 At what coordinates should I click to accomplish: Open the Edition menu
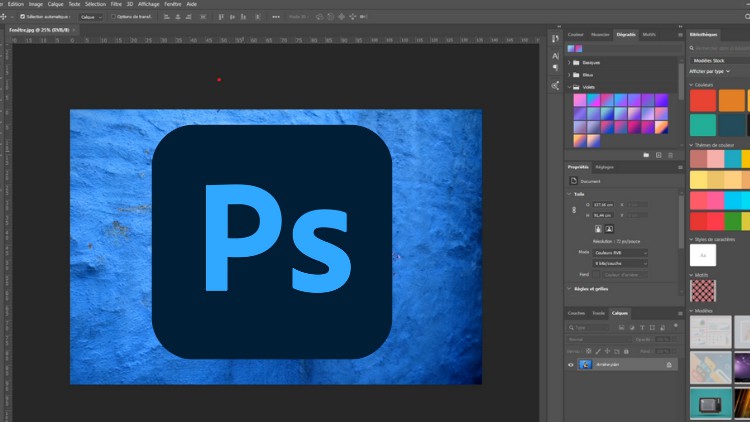[x=15, y=4]
